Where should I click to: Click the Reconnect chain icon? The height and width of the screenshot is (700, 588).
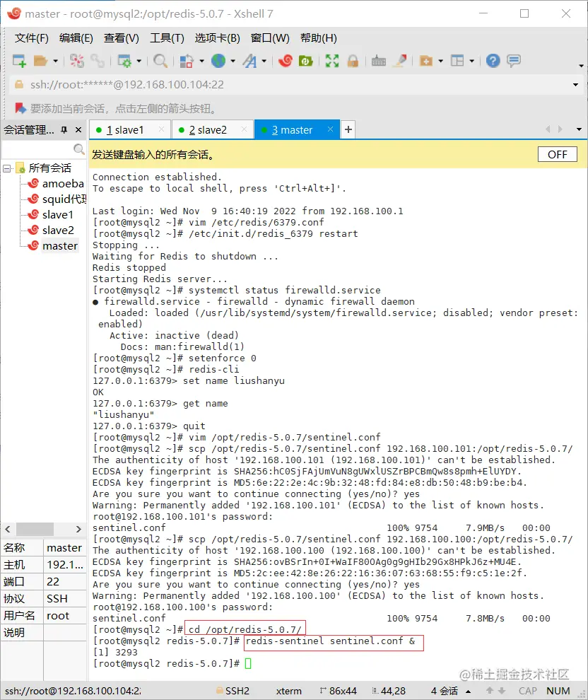98,61
